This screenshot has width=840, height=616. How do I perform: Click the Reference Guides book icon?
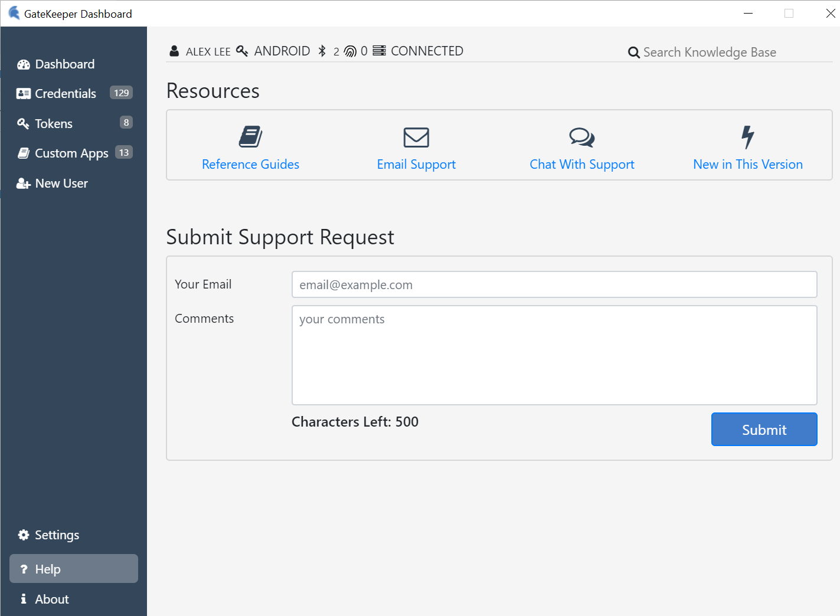(250, 137)
